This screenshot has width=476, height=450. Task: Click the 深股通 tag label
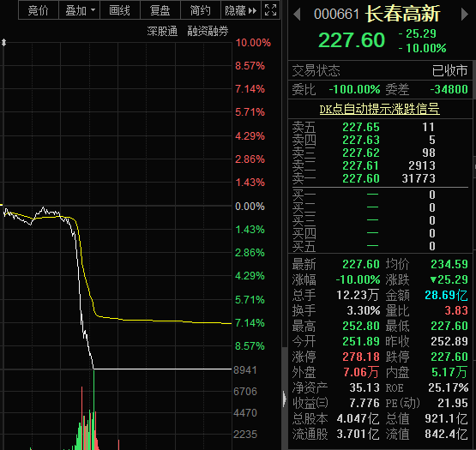coord(162,31)
